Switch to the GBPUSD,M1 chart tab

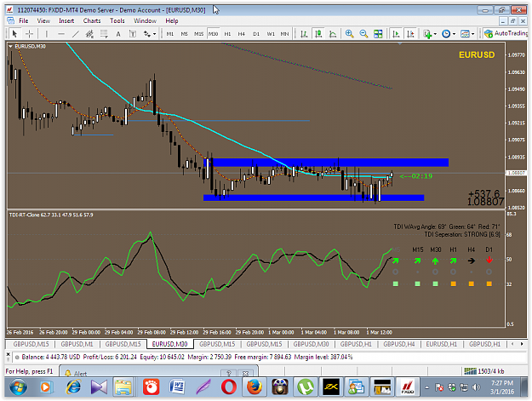[x=77, y=344]
